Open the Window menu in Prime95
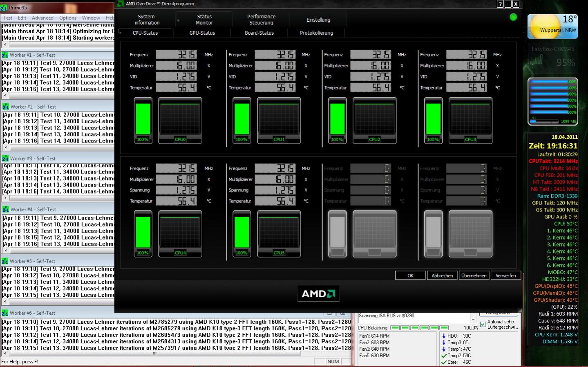This screenshot has height=367, width=588. click(x=91, y=18)
